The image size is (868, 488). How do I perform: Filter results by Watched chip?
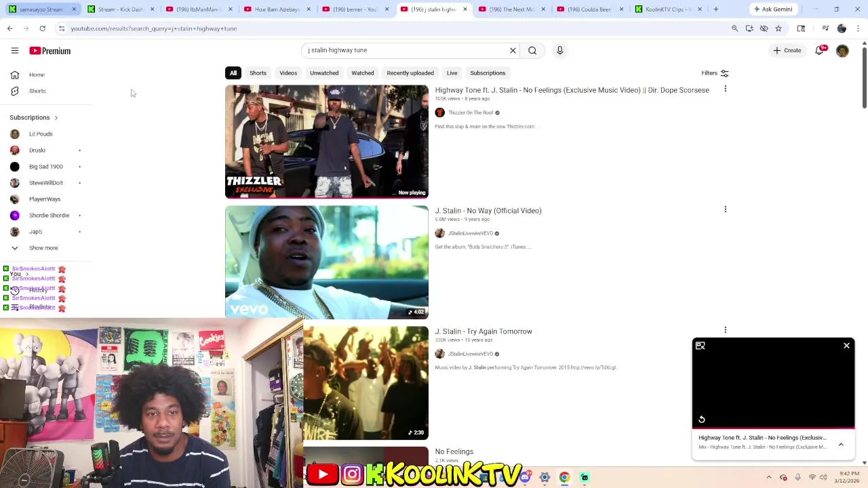click(x=363, y=73)
